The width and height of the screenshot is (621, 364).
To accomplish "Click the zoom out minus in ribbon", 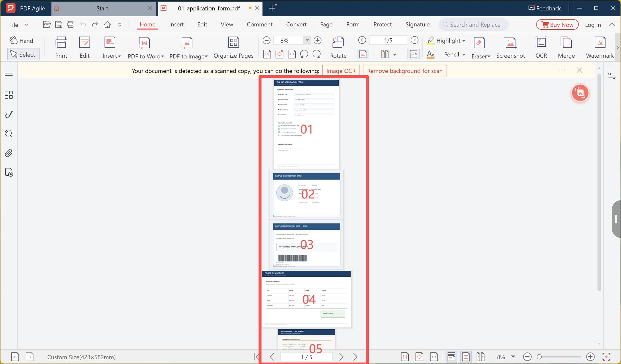I will click(266, 40).
